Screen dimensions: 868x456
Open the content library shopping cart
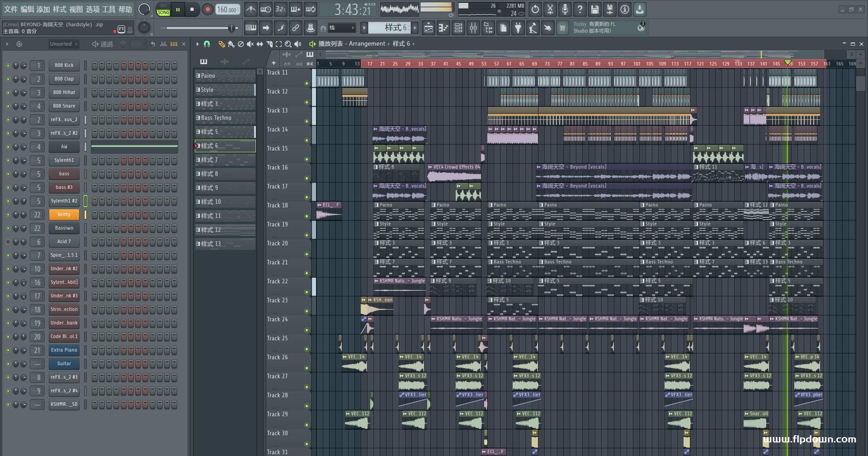(x=562, y=28)
